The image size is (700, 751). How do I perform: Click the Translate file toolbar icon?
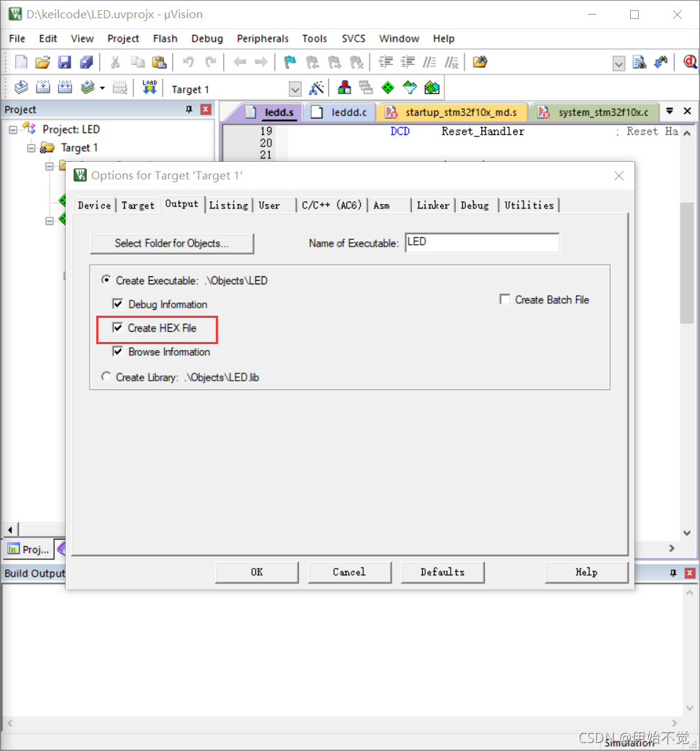coord(21,87)
